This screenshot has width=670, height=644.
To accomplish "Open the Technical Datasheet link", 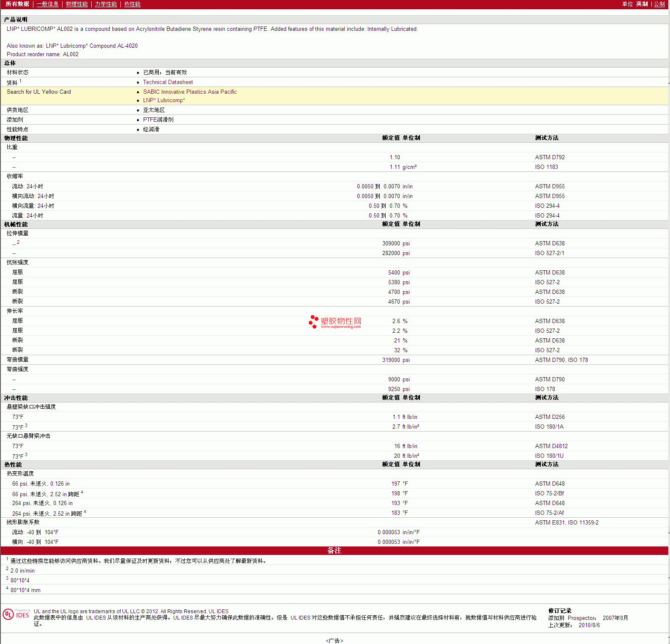I will [x=168, y=82].
